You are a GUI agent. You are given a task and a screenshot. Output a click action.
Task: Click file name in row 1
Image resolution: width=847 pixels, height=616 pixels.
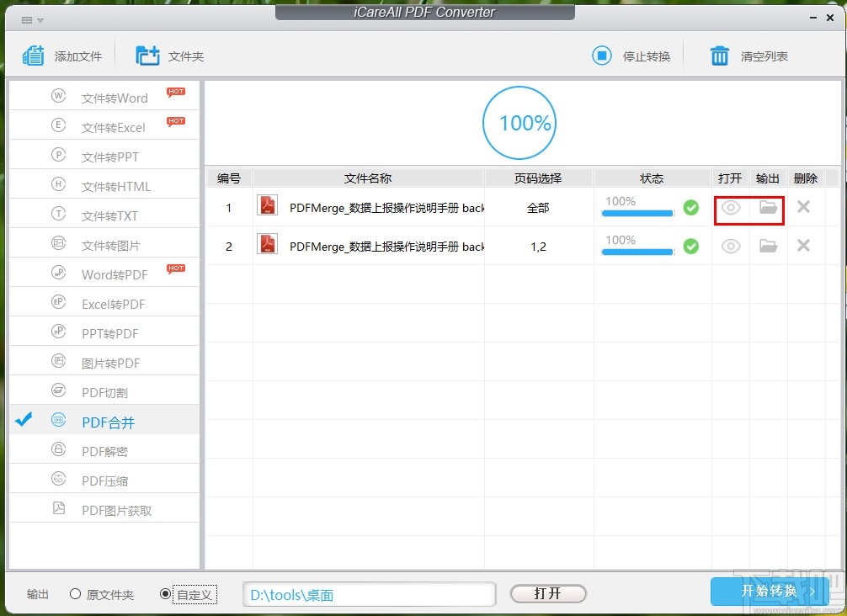coord(386,208)
